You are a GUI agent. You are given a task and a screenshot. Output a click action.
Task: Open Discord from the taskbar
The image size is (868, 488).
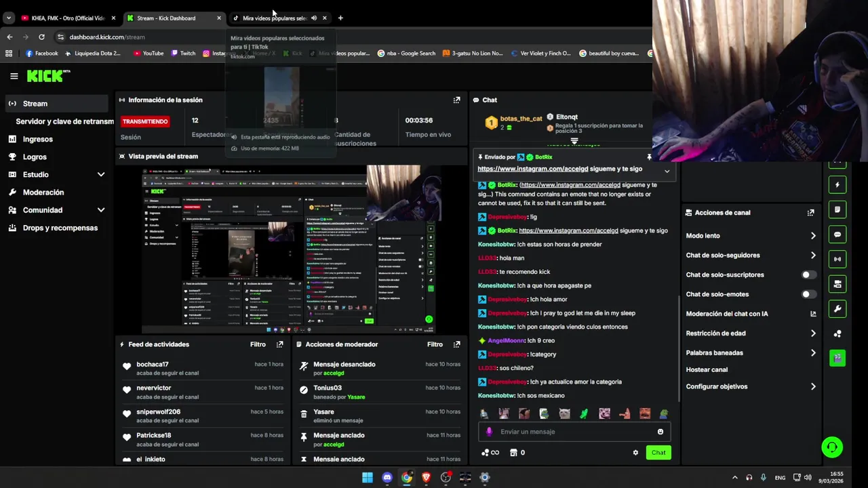(x=387, y=477)
